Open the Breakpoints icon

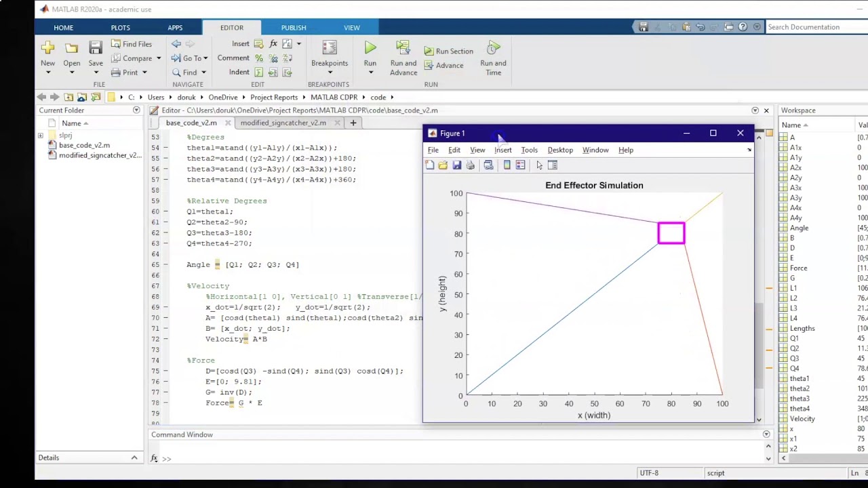[330, 47]
